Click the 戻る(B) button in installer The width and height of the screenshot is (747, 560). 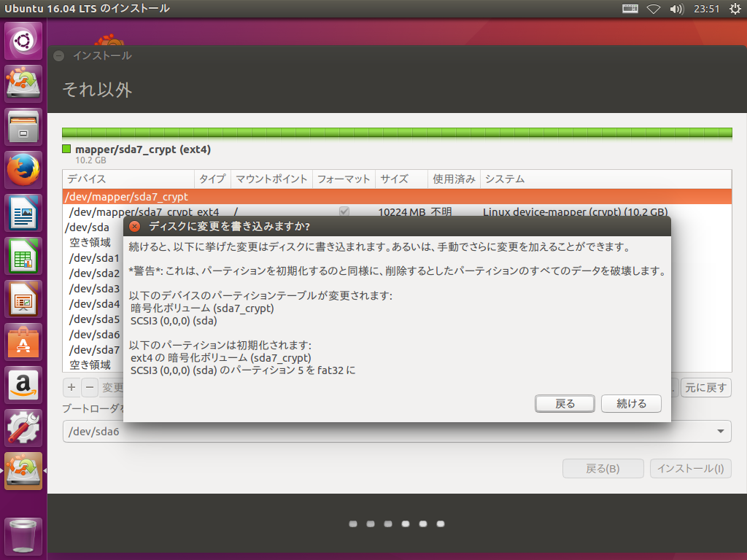[x=603, y=469]
